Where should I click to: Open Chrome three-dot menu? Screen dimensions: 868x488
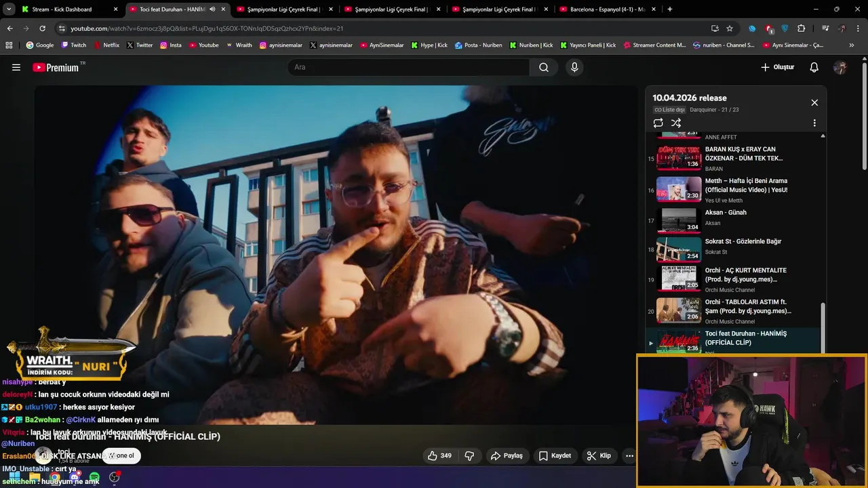[x=859, y=28]
